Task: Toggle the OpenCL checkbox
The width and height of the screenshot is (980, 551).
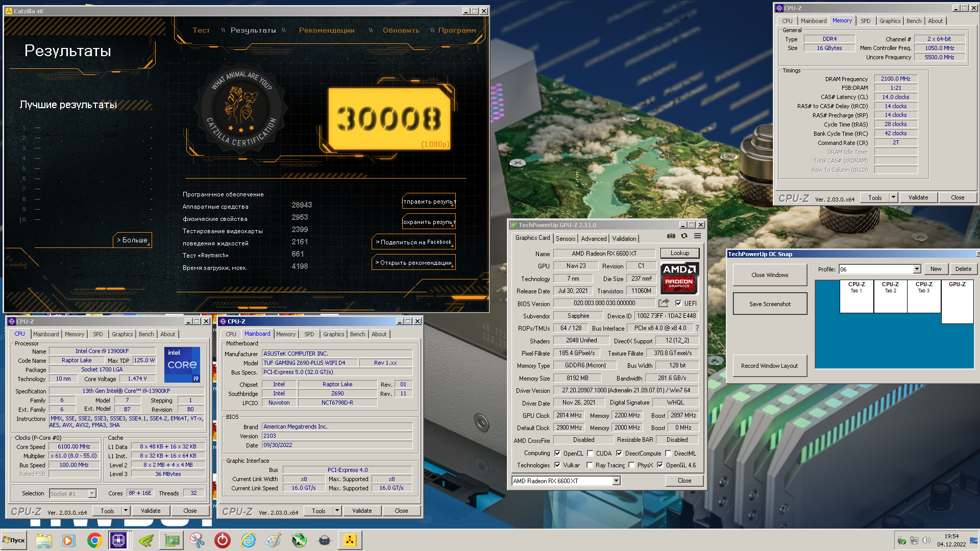Action: [x=557, y=453]
